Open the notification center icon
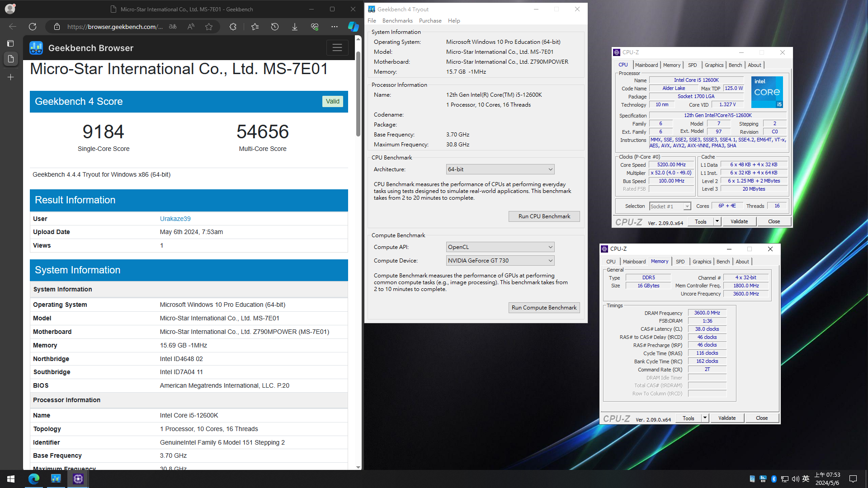868x488 pixels. click(853, 479)
